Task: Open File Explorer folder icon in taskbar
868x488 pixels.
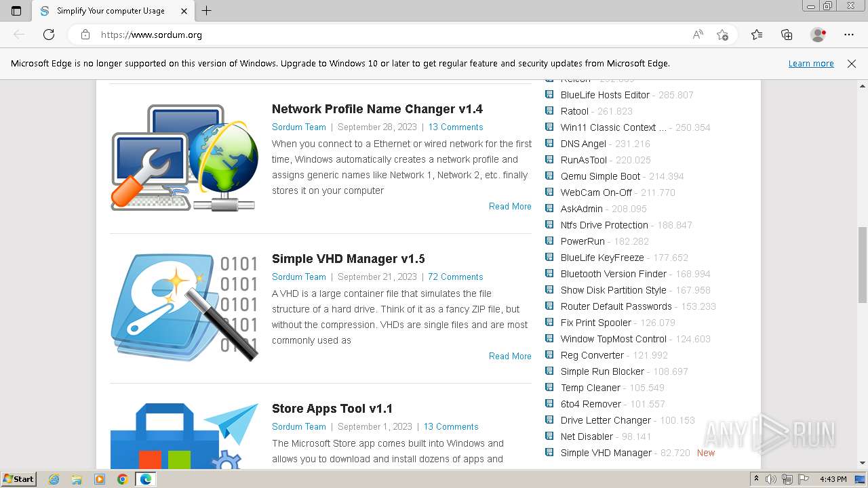Action: coord(77,479)
